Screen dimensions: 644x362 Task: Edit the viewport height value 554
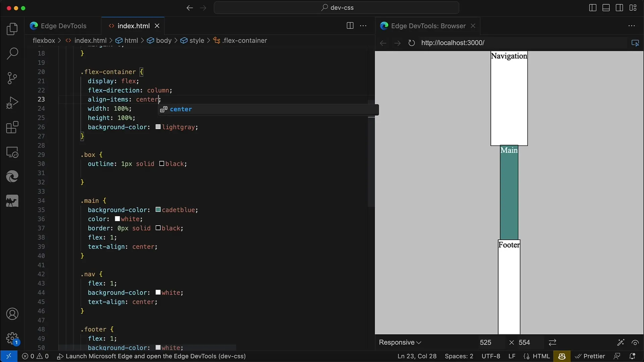(524, 343)
